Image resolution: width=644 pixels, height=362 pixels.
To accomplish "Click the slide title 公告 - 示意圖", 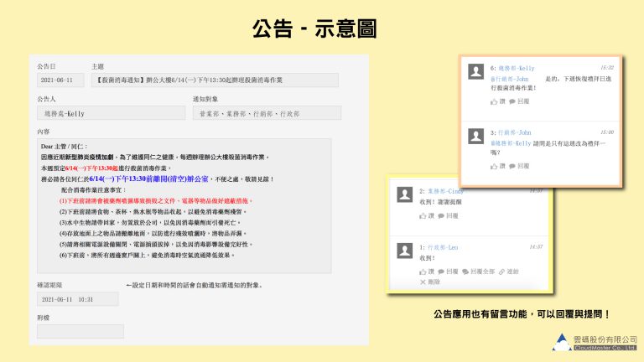I will coord(314,28).
